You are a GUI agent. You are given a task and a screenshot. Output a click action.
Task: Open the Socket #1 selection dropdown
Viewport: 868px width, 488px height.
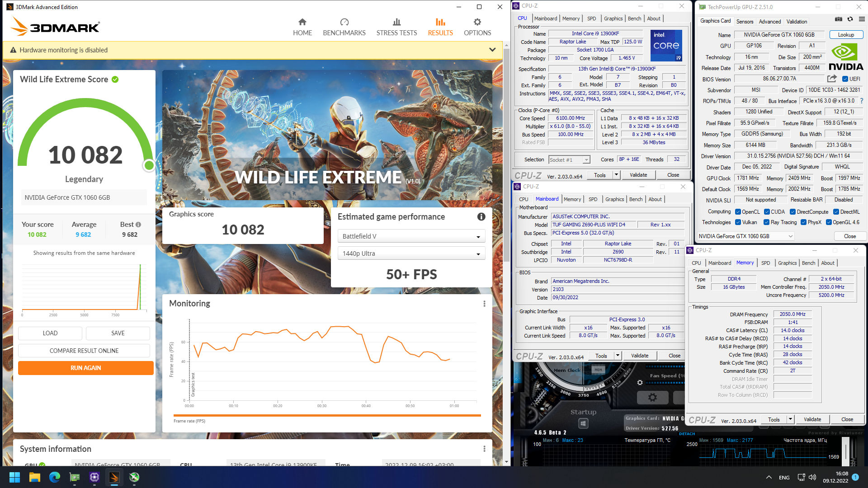(x=569, y=160)
